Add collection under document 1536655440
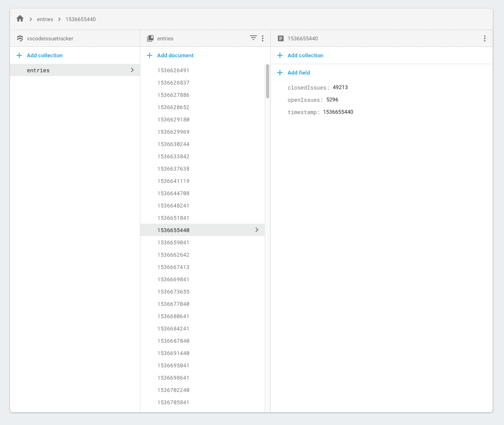This screenshot has height=425, width=504. click(x=305, y=55)
